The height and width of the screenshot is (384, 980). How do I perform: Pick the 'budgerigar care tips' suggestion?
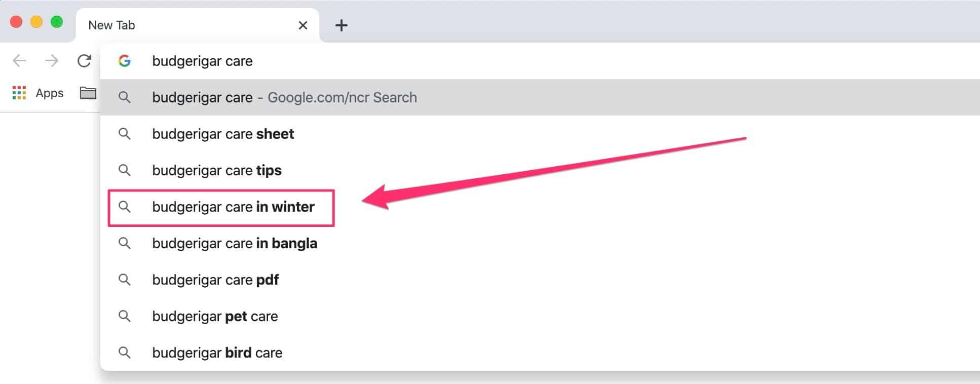point(217,170)
